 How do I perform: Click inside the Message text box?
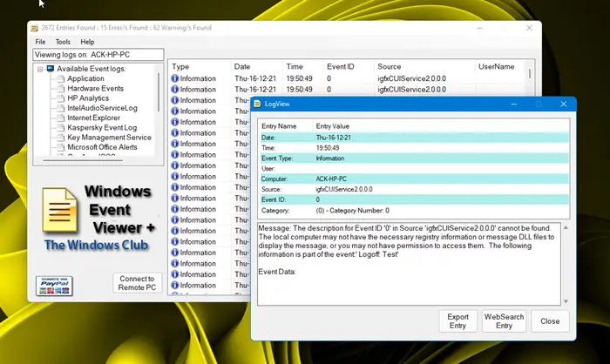(x=409, y=264)
